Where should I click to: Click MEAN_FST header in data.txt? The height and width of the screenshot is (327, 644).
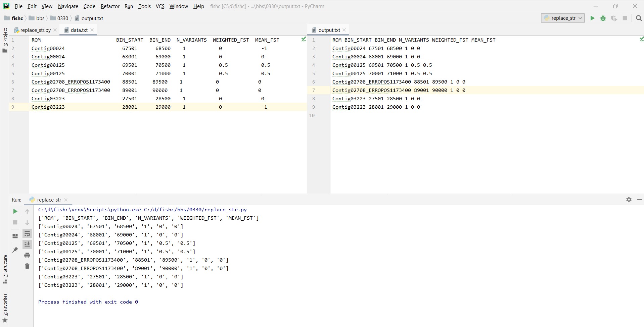267,40
